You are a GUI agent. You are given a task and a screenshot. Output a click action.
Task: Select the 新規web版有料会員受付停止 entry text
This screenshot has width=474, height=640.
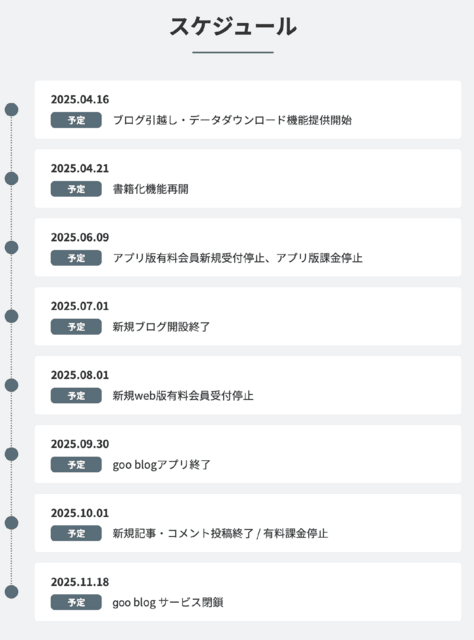(x=183, y=396)
